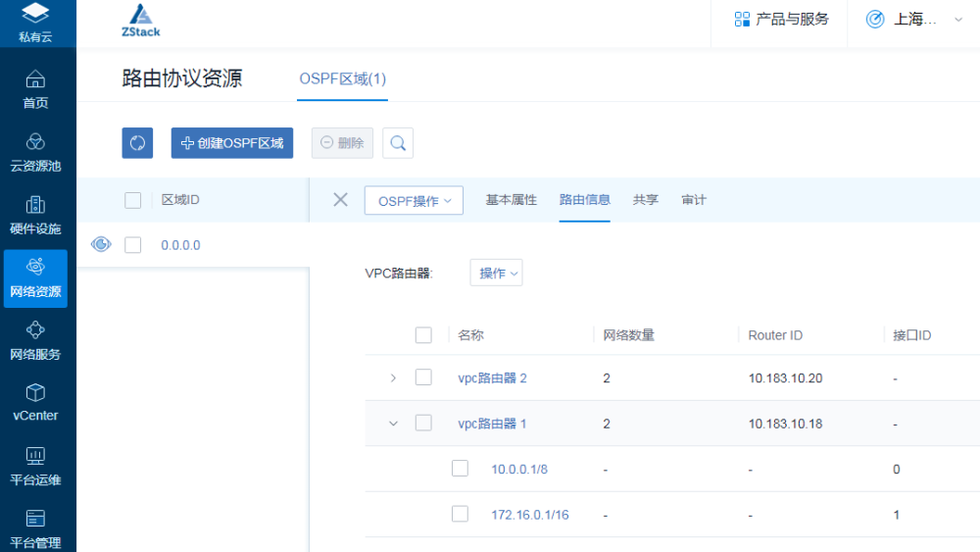Viewport: 980px width, 552px height.
Task: Click the 区域ID column header
Action: coord(180,200)
